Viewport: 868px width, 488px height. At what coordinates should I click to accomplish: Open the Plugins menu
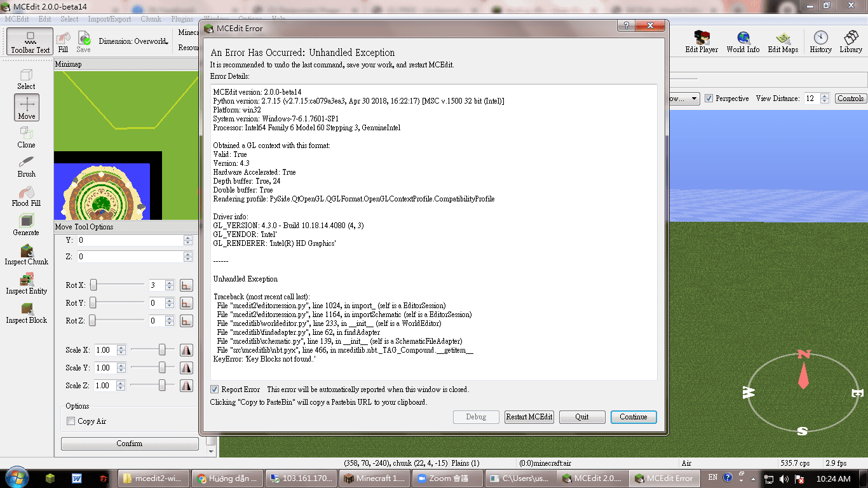tap(182, 19)
